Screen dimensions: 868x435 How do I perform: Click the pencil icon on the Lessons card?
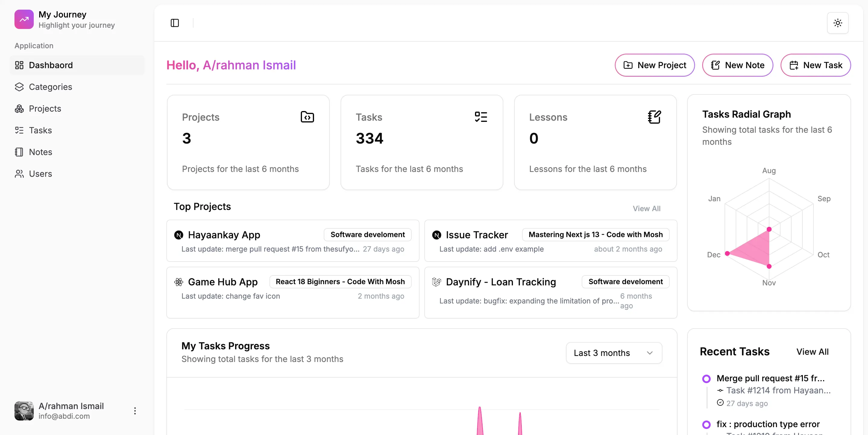point(654,117)
